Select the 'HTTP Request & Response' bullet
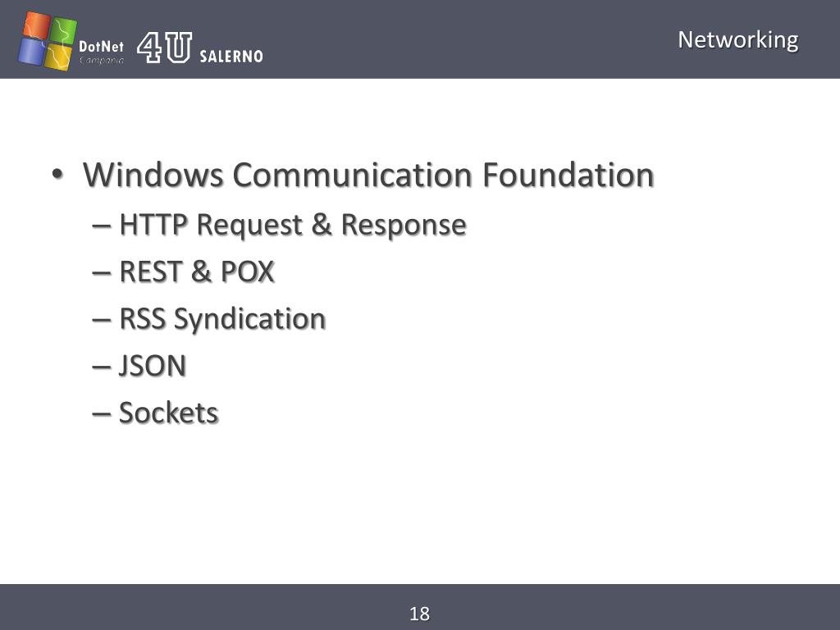The height and width of the screenshot is (630, 840). [293, 225]
